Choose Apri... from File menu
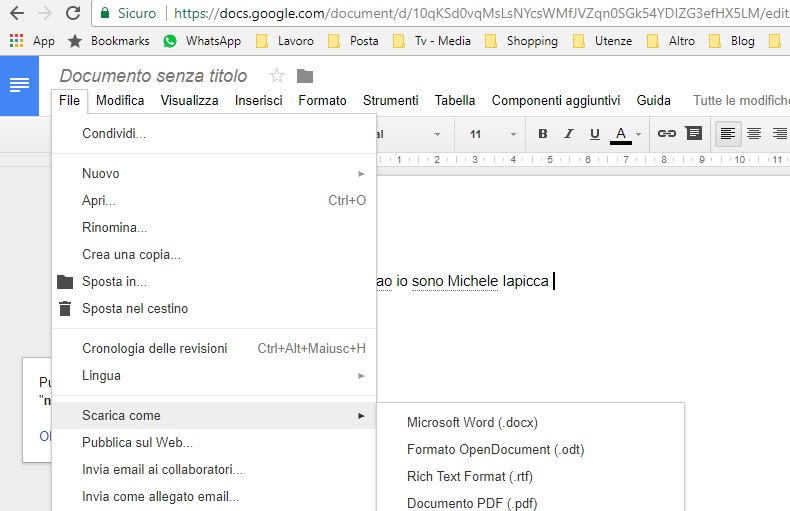The height and width of the screenshot is (511, 790). 214,201
